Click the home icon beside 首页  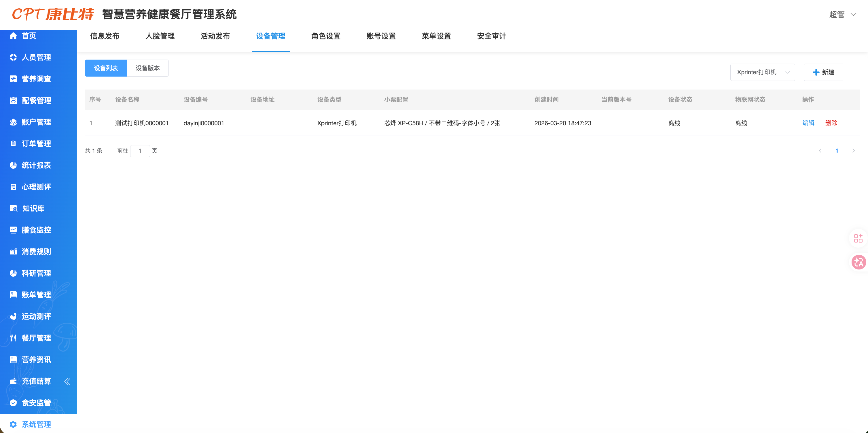pyautogui.click(x=13, y=36)
